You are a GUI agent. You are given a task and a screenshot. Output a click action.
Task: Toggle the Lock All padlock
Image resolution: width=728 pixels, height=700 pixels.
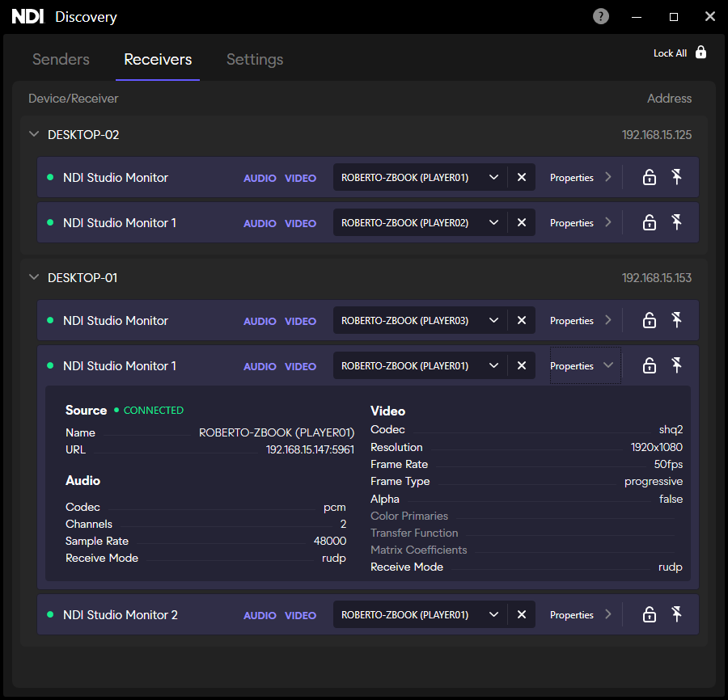tap(700, 53)
